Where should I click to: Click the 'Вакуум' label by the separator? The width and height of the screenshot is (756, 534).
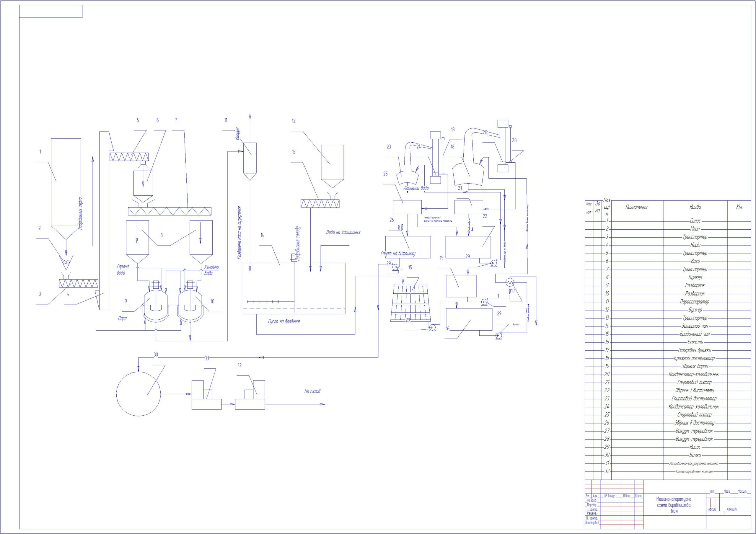click(237, 134)
